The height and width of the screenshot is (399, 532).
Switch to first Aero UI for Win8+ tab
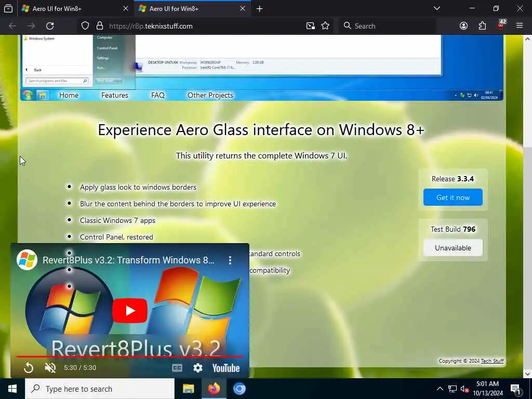coord(75,8)
